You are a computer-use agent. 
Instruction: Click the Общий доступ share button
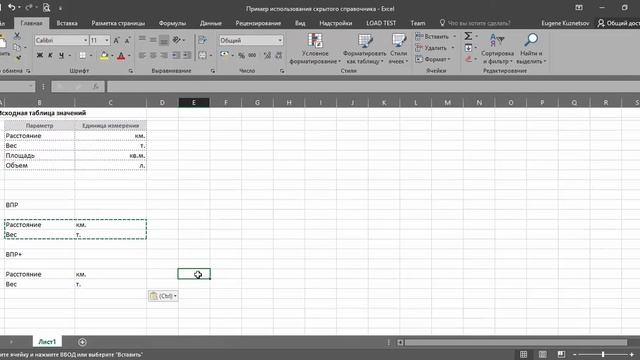tap(618, 23)
